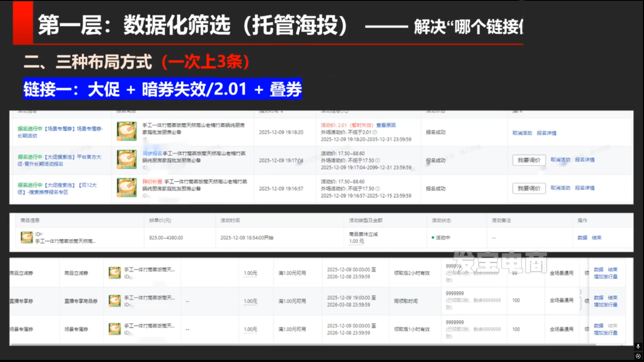Click the microphone icon in the bottom-right corner
644x362 pixels.
coord(638,346)
